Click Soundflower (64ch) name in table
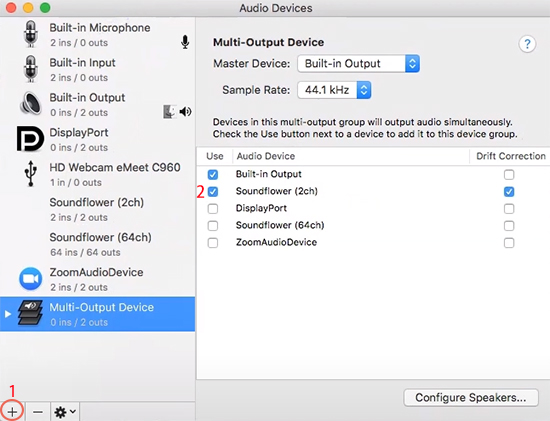 point(280,225)
